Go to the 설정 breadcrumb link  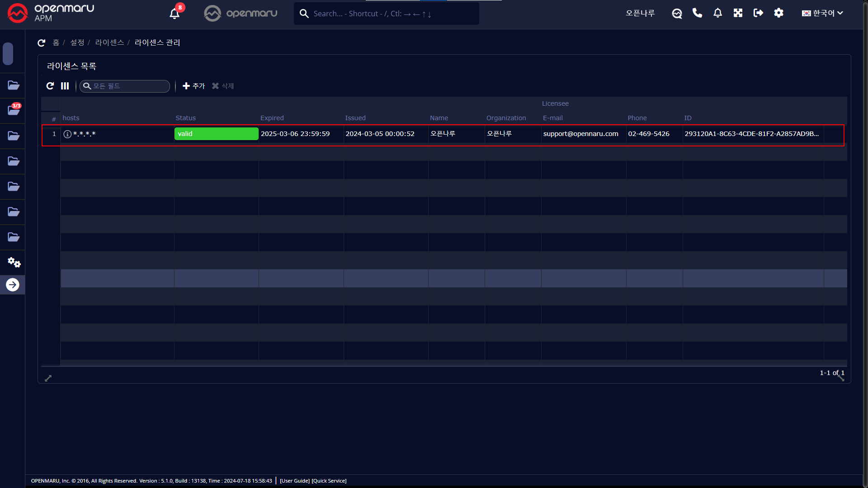tap(77, 42)
